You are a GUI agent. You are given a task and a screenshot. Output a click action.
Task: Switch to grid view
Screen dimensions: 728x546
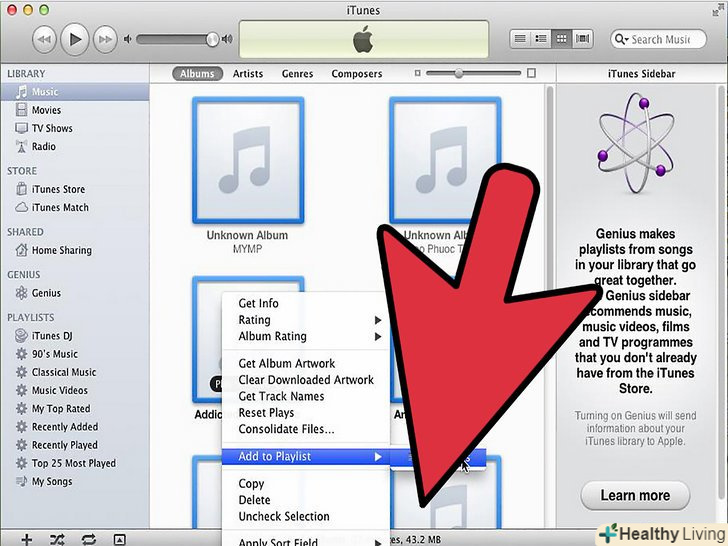[561, 39]
